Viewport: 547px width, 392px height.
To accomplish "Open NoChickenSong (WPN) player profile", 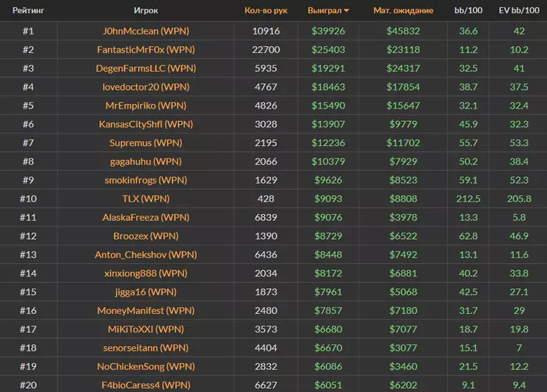I will 146,366.
